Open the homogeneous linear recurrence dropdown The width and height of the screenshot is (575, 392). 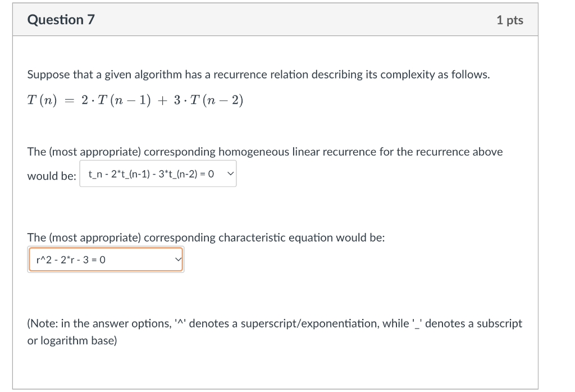point(158,174)
